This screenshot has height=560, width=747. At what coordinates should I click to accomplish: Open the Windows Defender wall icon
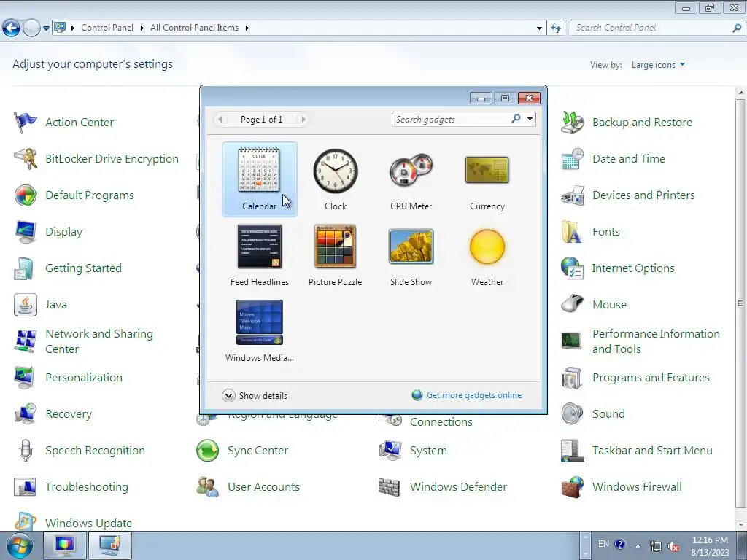click(x=390, y=486)
